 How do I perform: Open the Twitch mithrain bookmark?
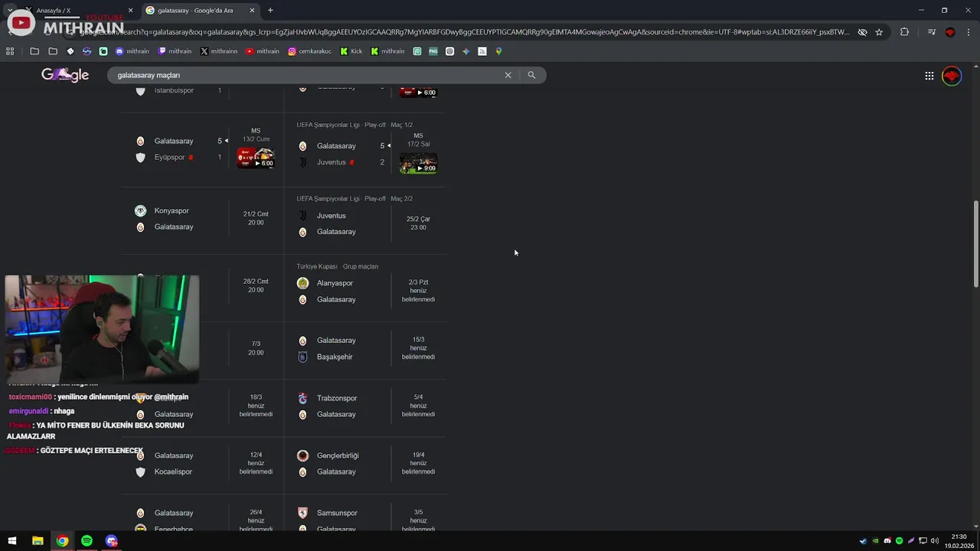click(175, 51)
